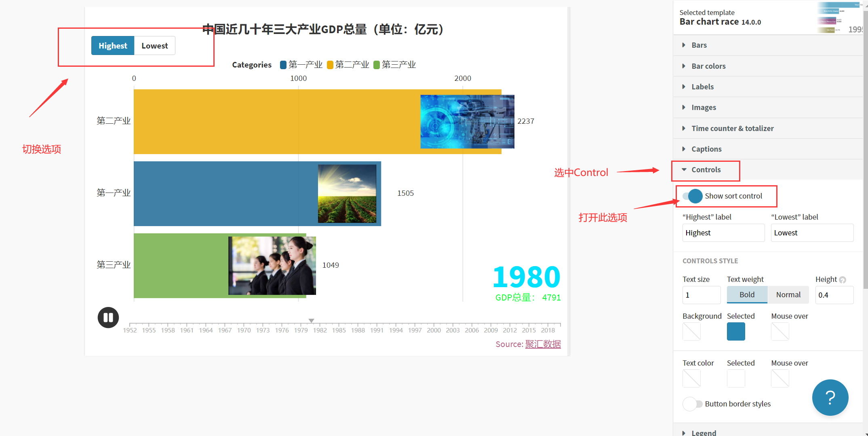
Task: Click the bar value 1049
Action: (x=331, y=265)
